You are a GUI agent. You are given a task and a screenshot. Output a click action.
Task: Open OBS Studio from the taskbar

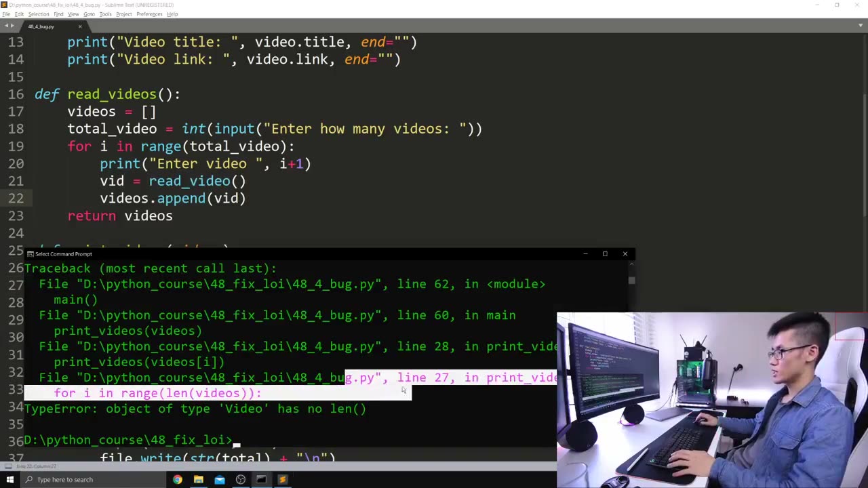coord(240,479)
